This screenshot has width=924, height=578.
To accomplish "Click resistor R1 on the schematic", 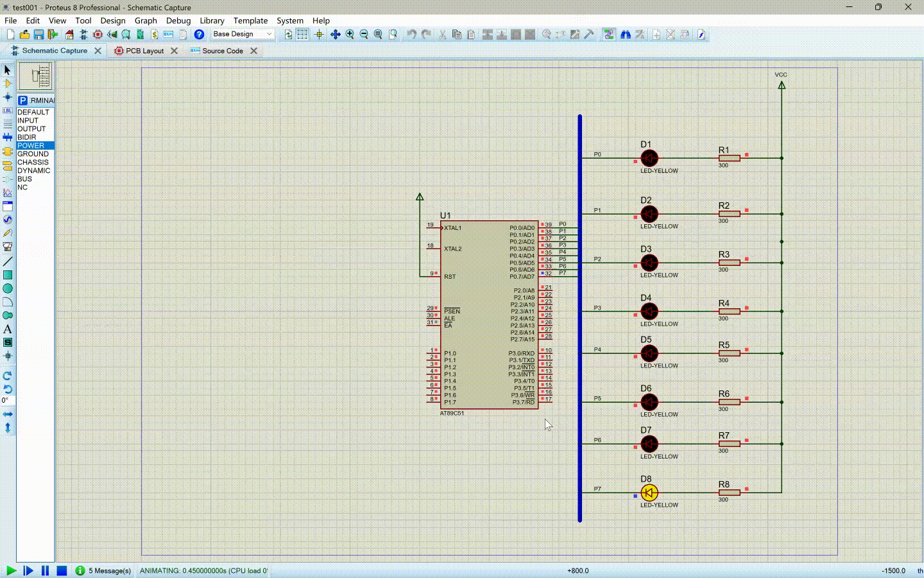I will (729, 158).
